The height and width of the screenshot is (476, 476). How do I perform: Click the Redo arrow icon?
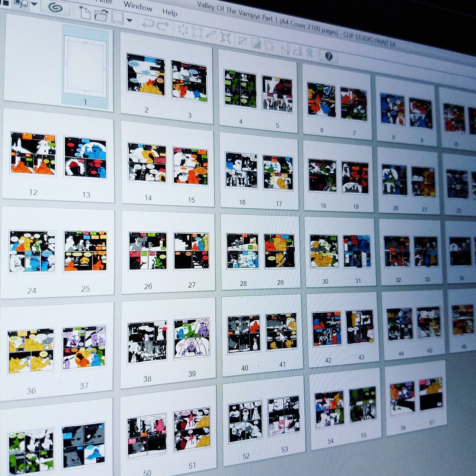pos(163,27)
